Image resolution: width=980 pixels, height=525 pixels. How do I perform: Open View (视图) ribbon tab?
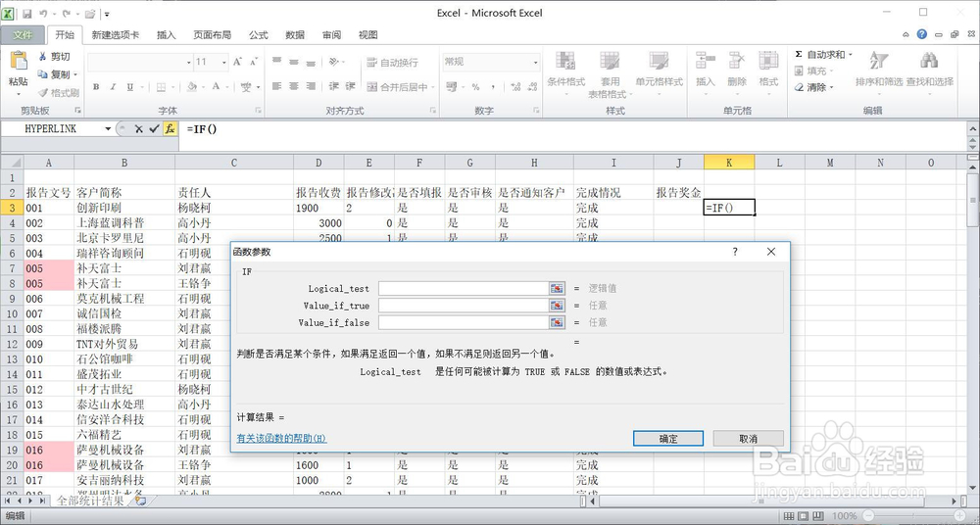(x=368, y=35)
